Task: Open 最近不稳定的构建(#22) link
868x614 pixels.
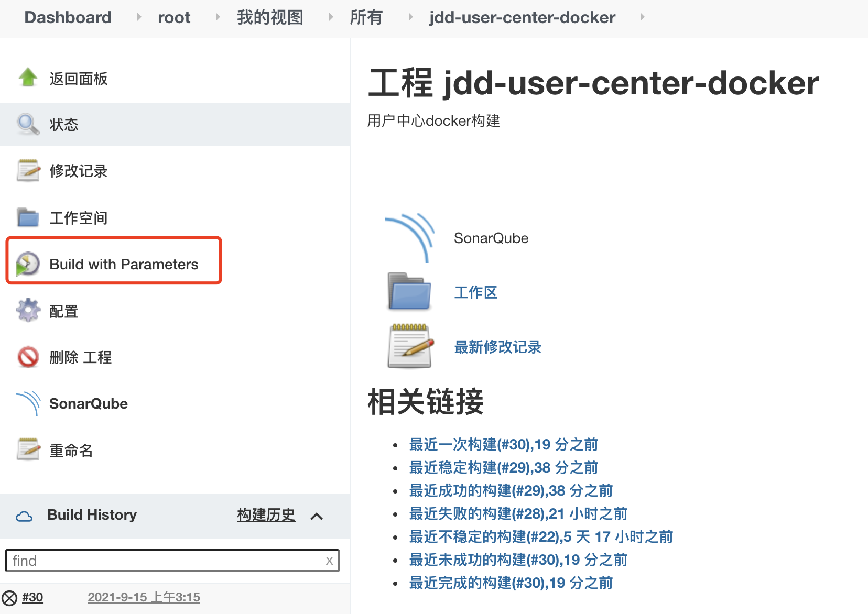Action: [541, 536]
